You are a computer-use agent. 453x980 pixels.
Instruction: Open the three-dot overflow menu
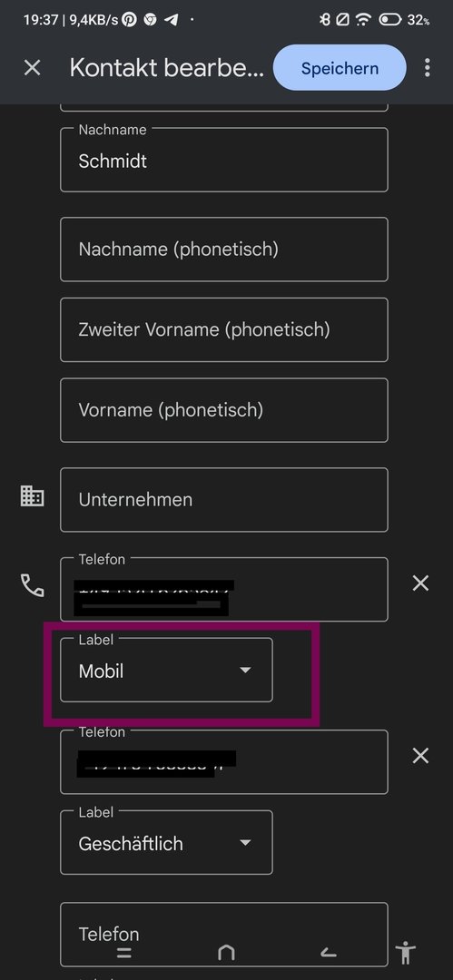pyautogui.click(x=428, y=68)
